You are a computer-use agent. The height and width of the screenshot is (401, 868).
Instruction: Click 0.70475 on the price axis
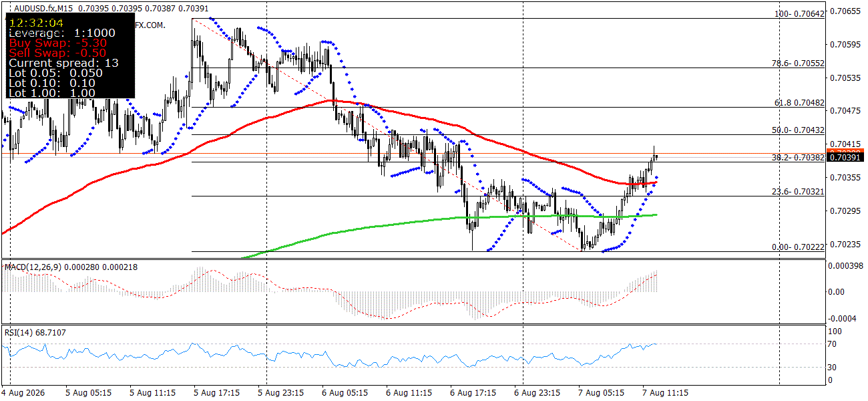845,111
